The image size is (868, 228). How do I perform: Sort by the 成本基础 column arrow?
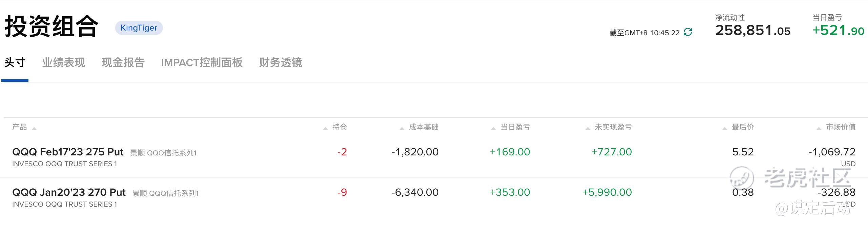[x=402, y=128]
